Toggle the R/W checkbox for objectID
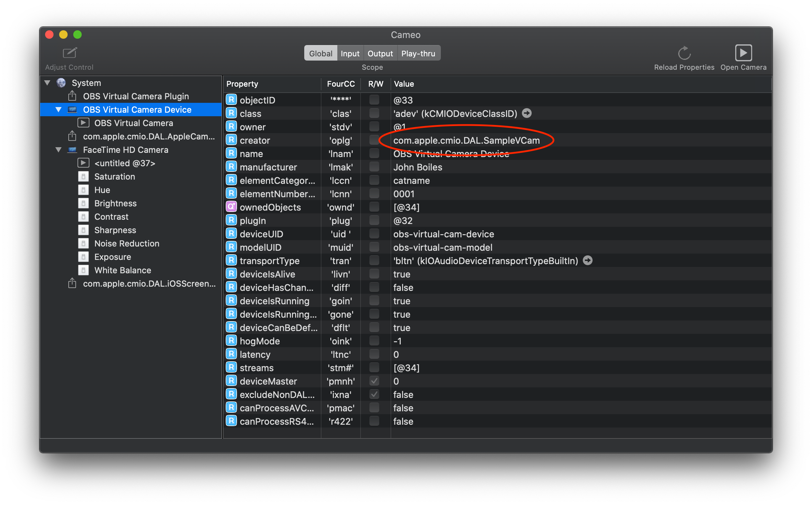Viewport: 812px width, 505px height. (374, 100)
